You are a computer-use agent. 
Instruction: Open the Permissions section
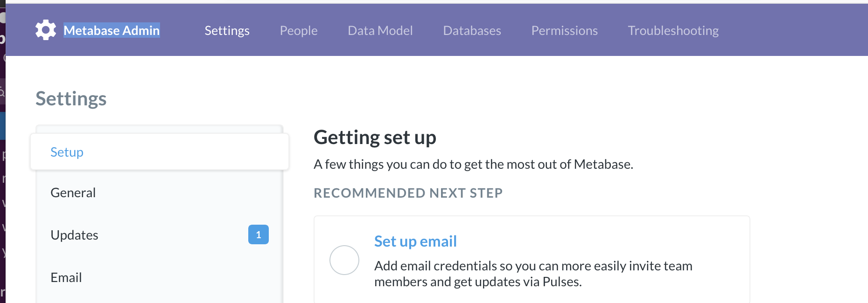[x=564, y=30]
